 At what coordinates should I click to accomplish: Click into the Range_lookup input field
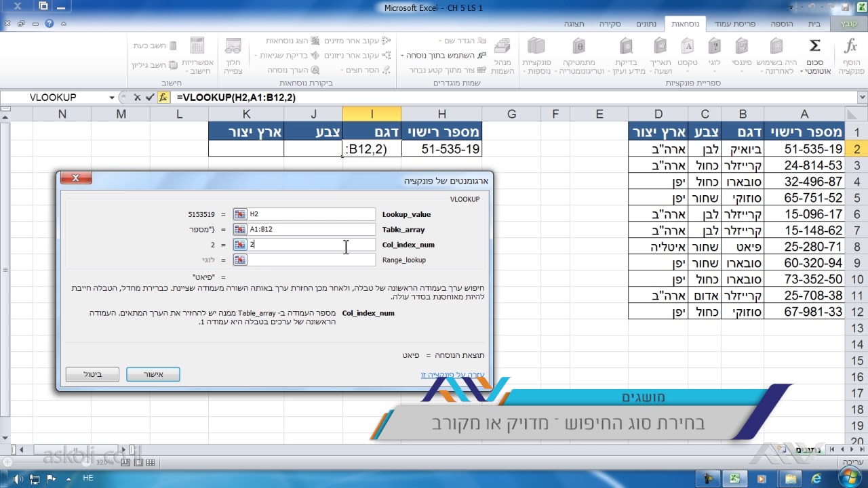click(311, 260)
